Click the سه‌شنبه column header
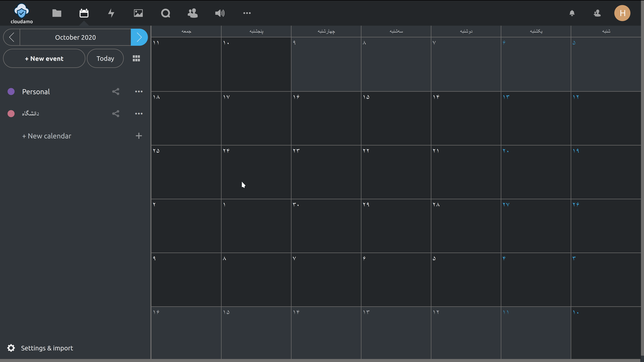The height and width of the screenshot is (362, 644). pyautogui.click(x=396, y=31)
